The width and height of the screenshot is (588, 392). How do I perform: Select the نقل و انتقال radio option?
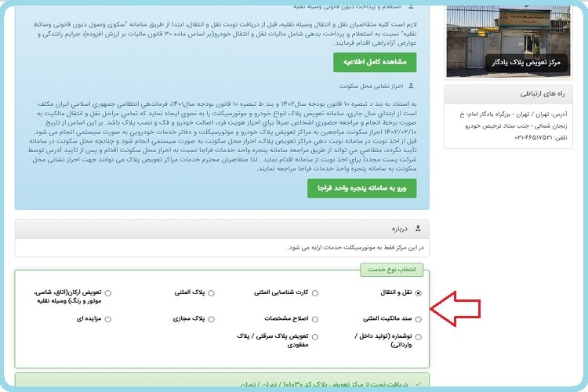pos(418,293)
